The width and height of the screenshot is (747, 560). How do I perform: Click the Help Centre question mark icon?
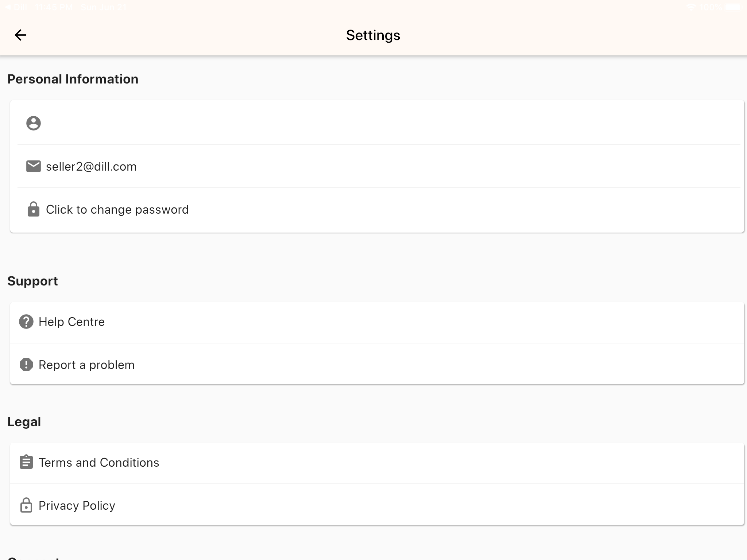pyautogui.click(x=26, y=322)
